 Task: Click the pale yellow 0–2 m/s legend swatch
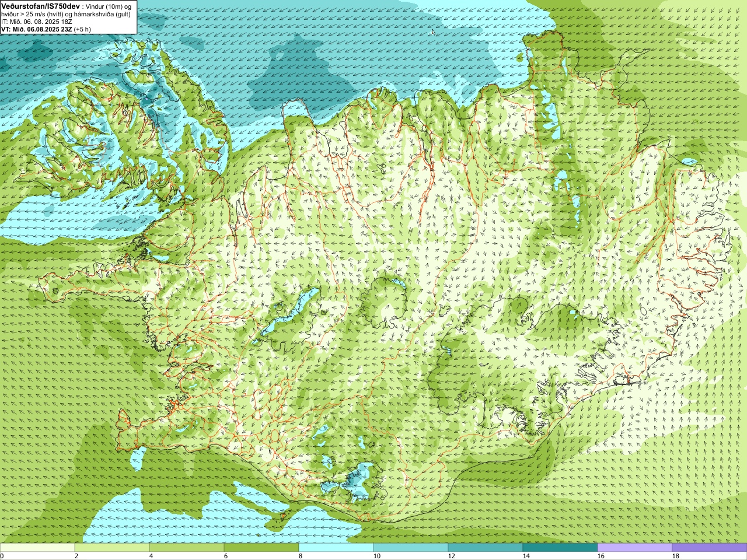[x=37, y=548]
